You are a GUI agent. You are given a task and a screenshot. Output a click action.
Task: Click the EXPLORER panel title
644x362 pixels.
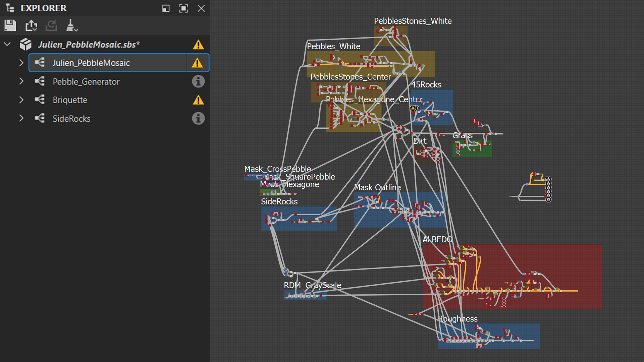(x=44, y=8)
